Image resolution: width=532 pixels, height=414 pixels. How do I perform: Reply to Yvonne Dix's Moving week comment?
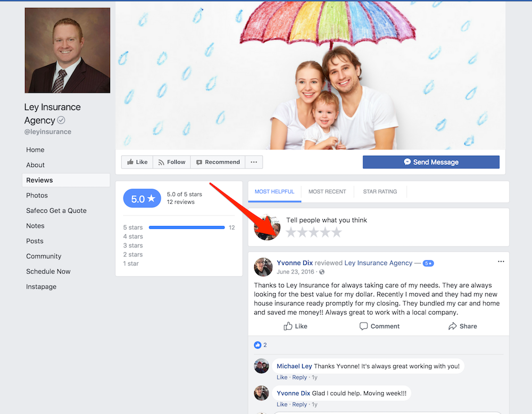coord(299,404)
